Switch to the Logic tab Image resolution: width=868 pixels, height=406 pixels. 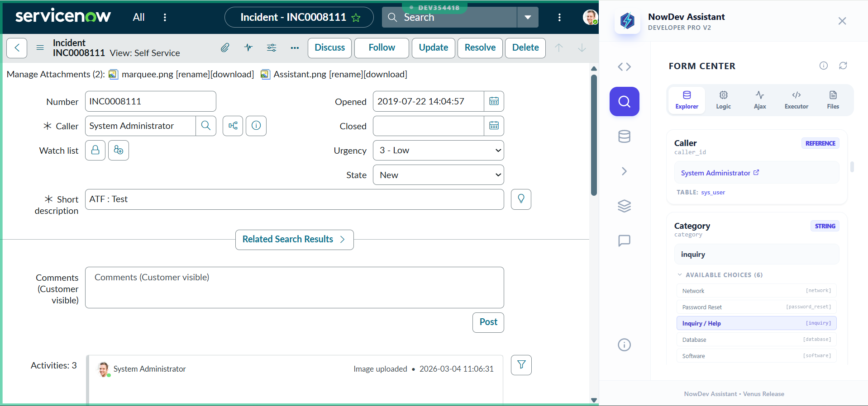pos(723,100)
